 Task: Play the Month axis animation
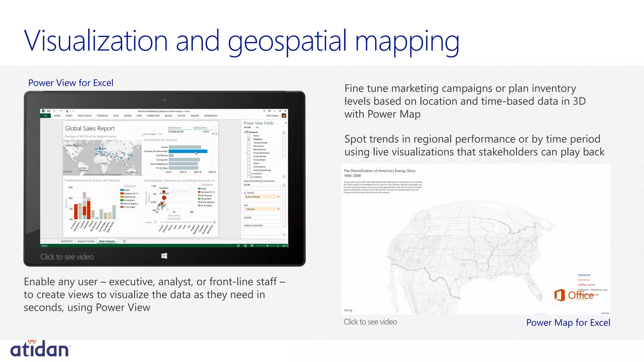[x=155, y=222]
